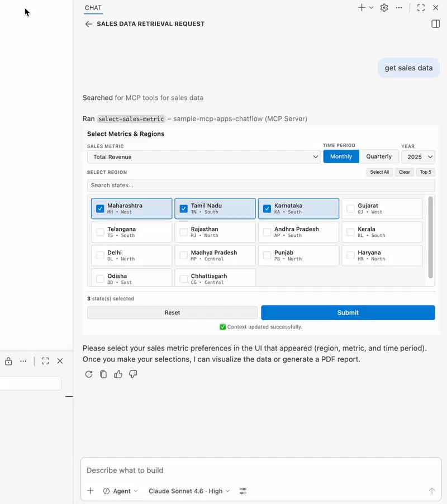The height and width of the screenshot is (504, 447).
Task: Copy the response with the copy icon
Action: [x=103, y=374]
